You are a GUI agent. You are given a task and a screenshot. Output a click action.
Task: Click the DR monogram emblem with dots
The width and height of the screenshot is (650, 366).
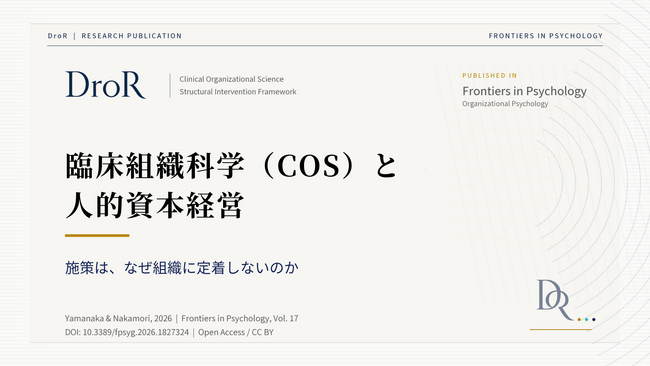[566, 301]
